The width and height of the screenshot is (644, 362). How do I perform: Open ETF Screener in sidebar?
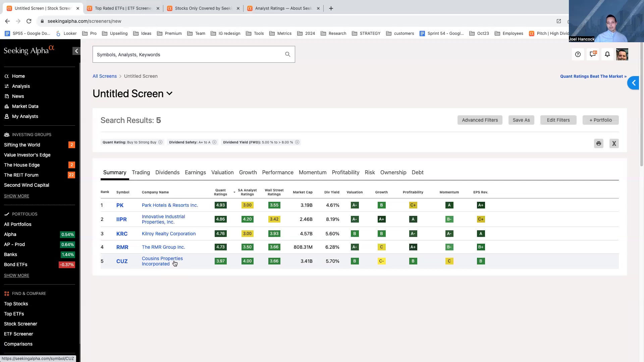tap(18, 334)
